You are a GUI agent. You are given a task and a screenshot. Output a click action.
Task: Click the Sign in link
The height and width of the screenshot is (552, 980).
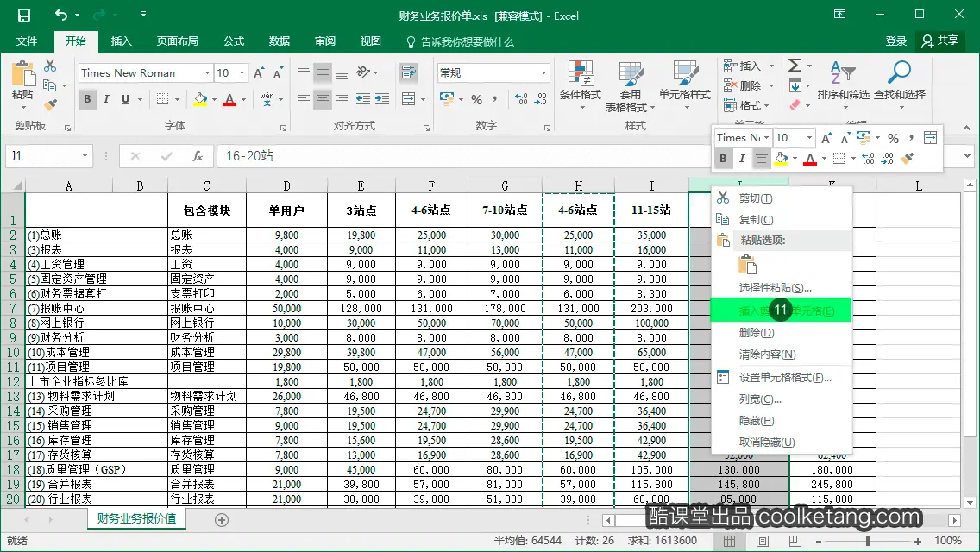(895, 41)
